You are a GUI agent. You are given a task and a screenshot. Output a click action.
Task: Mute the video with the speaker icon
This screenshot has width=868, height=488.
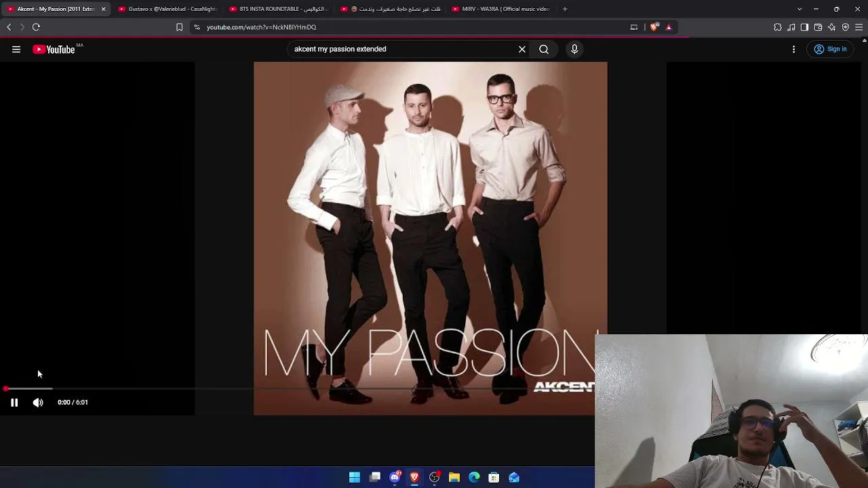(x=38, y=403)
